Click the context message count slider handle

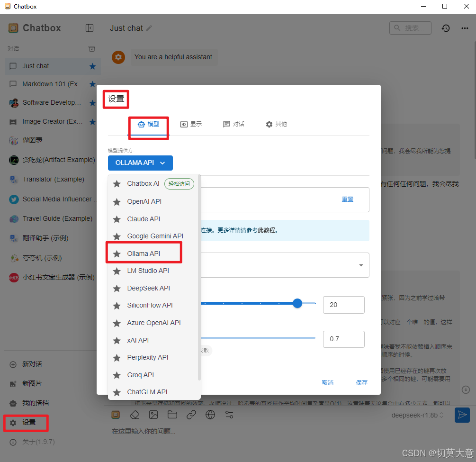coord(297,303)
